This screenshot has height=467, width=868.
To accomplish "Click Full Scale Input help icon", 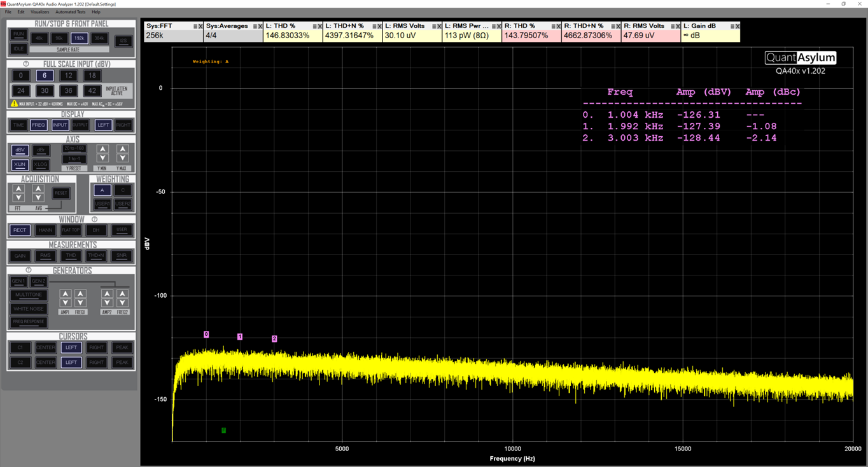I will 26,64.
